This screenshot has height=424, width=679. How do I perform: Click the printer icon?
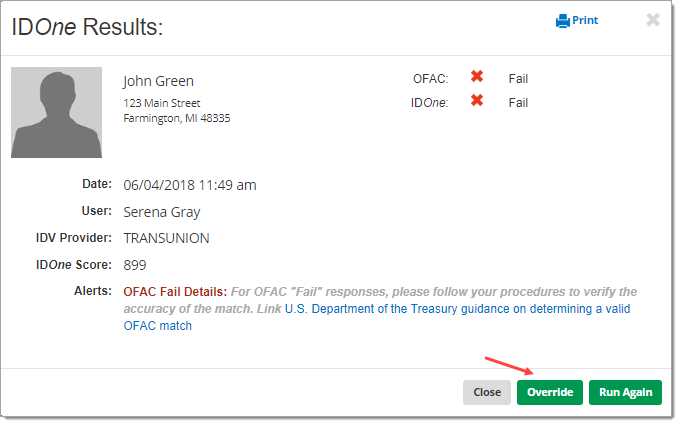562,21
